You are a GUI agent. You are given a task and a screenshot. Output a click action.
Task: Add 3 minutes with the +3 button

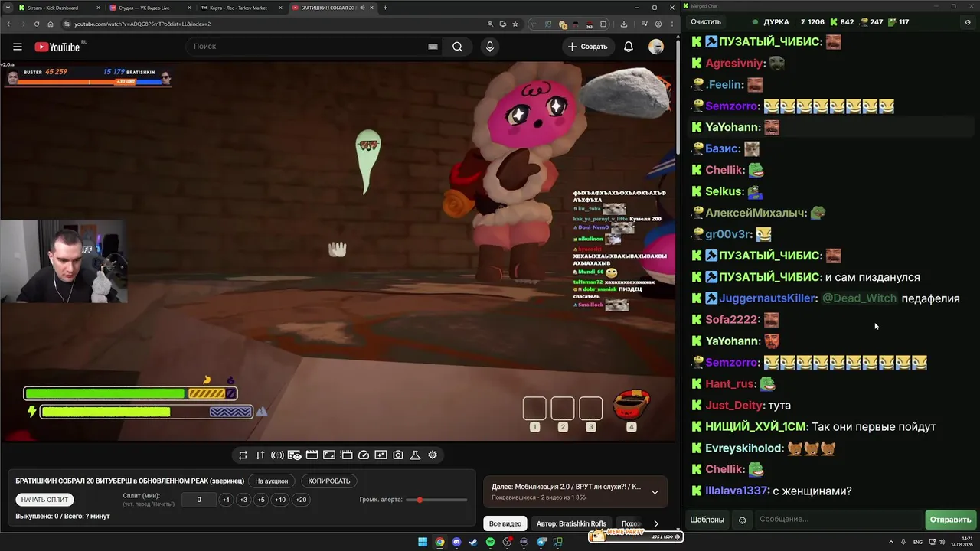[243, 500]
